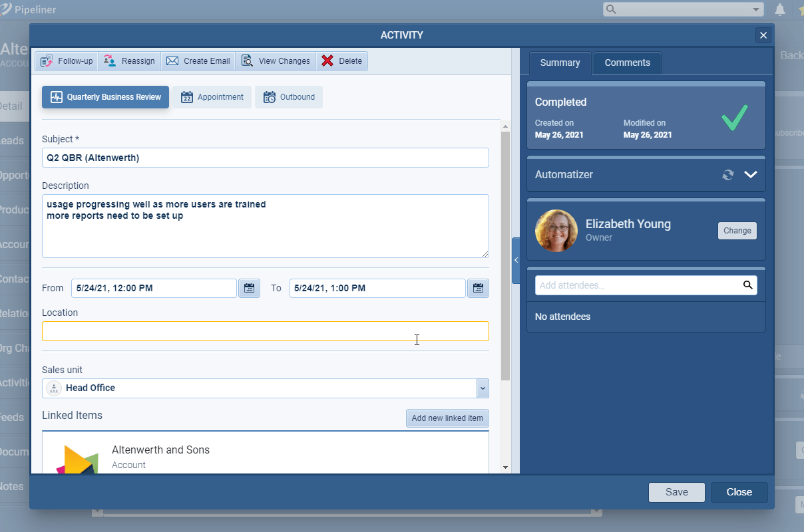Click the Add attendees search field

(x=639, y=285)
